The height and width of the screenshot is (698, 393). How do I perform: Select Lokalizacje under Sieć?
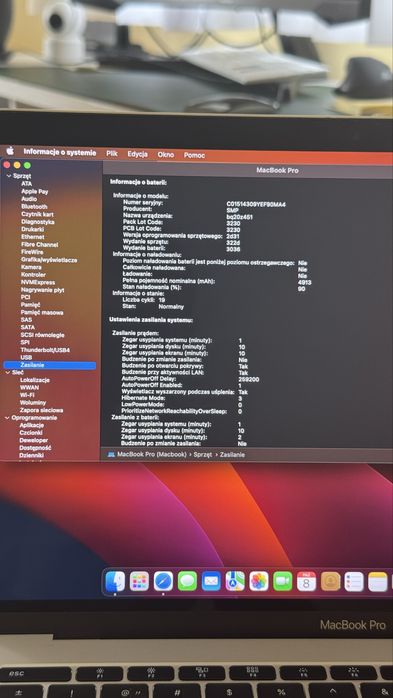pyautogui.click(x=35, y=380)
